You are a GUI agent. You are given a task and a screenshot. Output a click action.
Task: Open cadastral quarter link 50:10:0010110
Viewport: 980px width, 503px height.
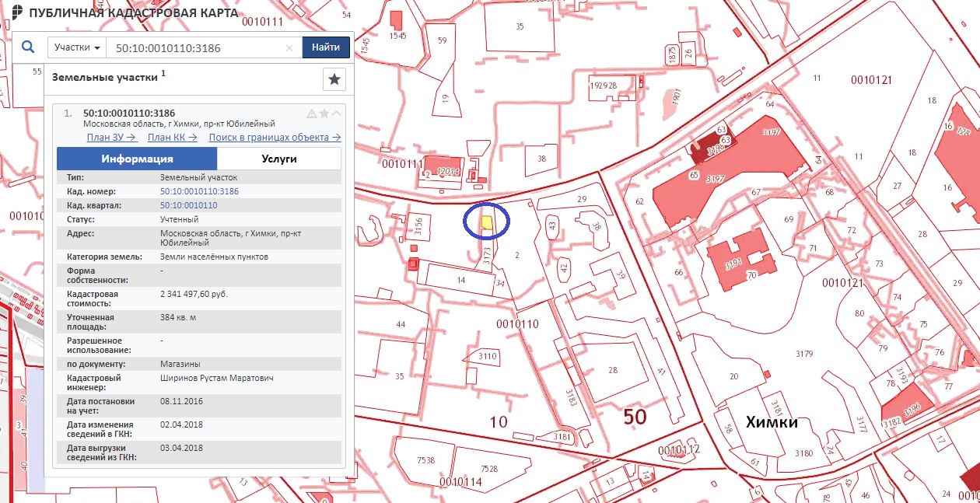click(x=188, y=205)
